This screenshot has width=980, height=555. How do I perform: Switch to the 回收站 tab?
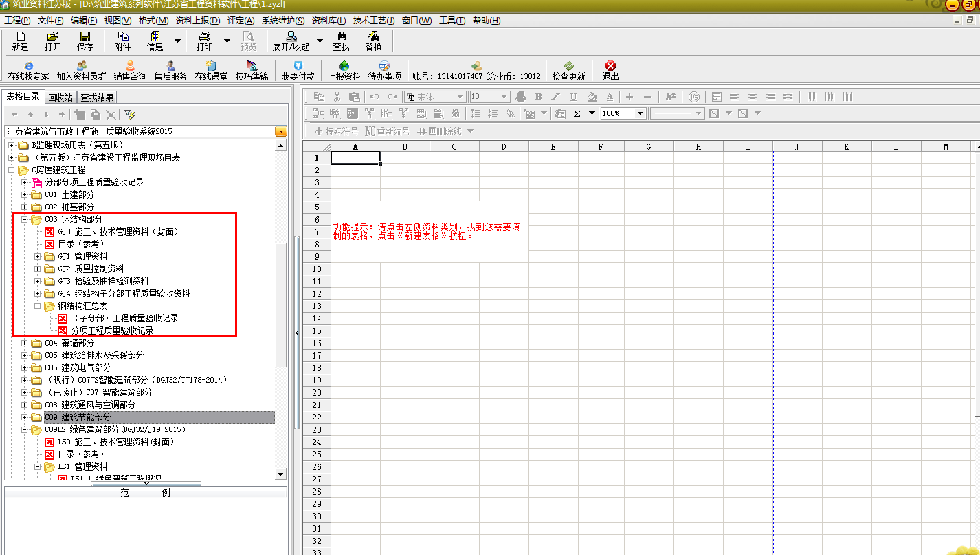pyautogui.click(x=60, y=98)
